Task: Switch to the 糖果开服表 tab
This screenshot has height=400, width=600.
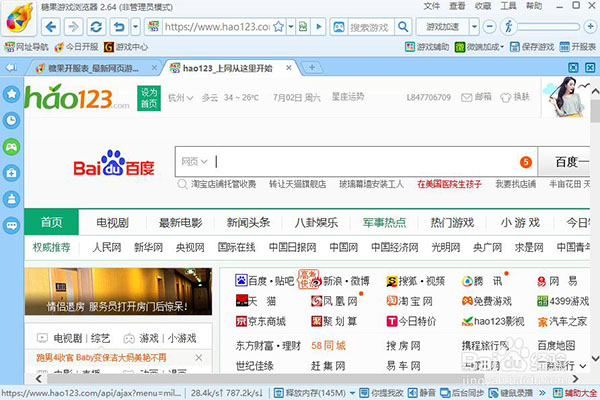Action: pyautogui.click(x=85, y=67)
